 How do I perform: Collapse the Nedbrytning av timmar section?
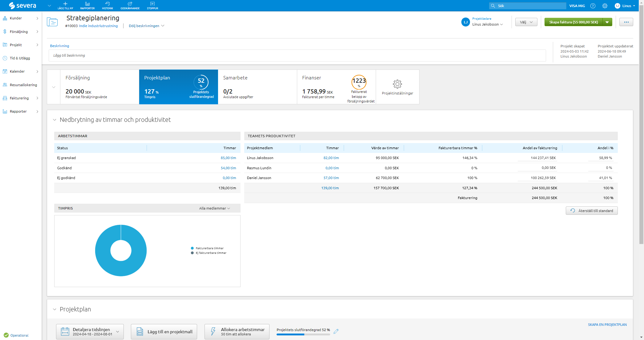[55, 120]
